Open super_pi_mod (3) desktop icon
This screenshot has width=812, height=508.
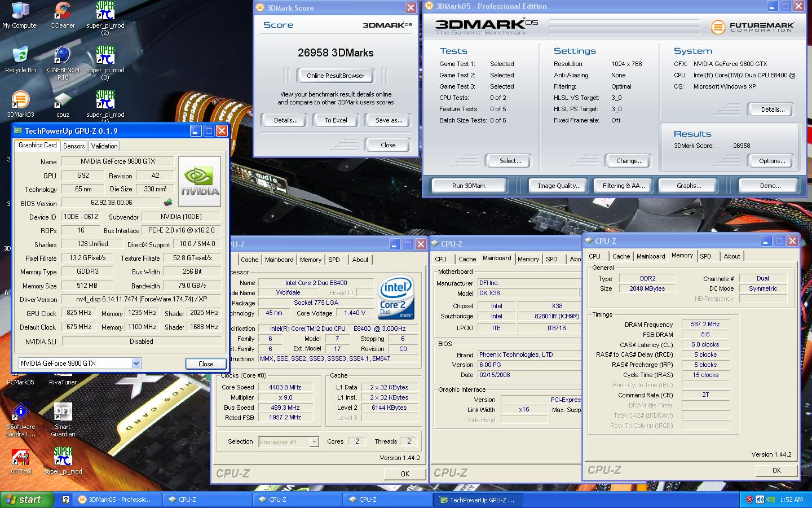coord(105,63)
